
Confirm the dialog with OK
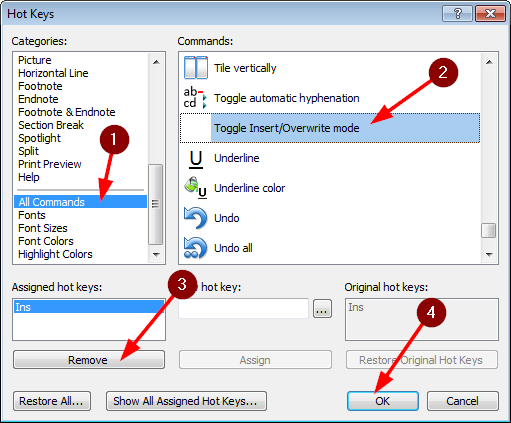tap(383, 401)
